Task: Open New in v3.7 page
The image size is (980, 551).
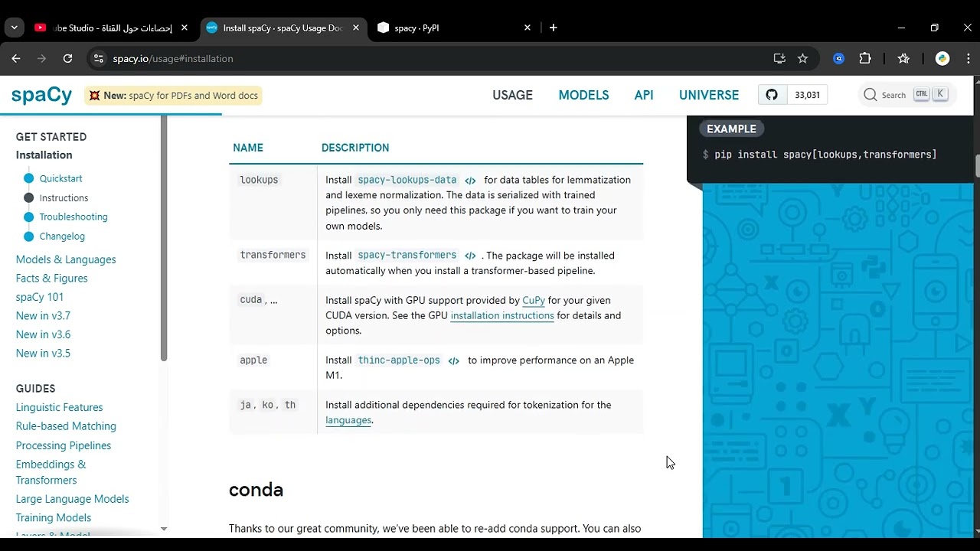Action: coord(43,316)
